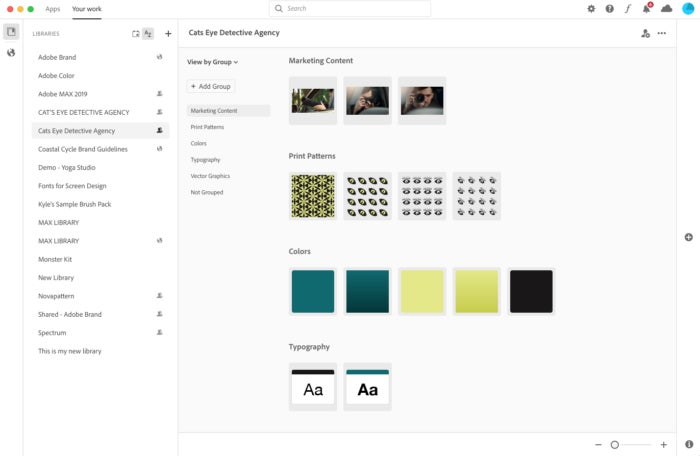The image size is (700, 456).
Task: Open cloud sync status icon
Action: click(x=667, y=8)
